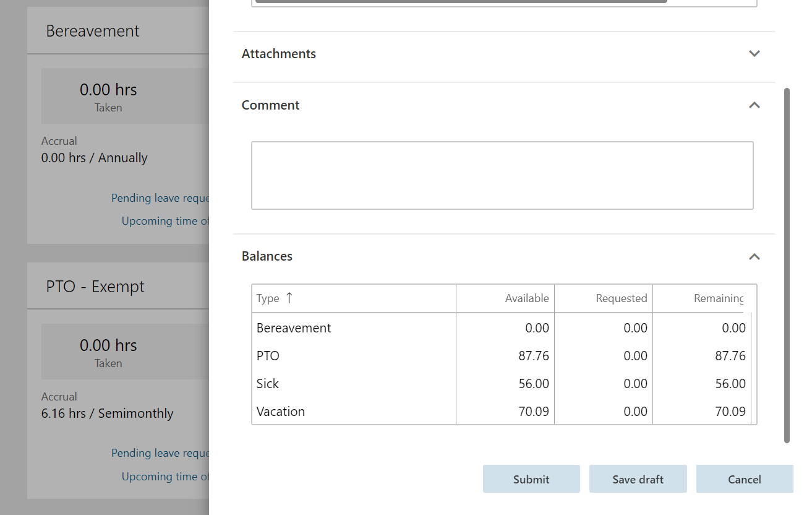Screen dimensions: 812x515
Task: Select the Sick row in Balances table
Action: (x=268, y=384)
